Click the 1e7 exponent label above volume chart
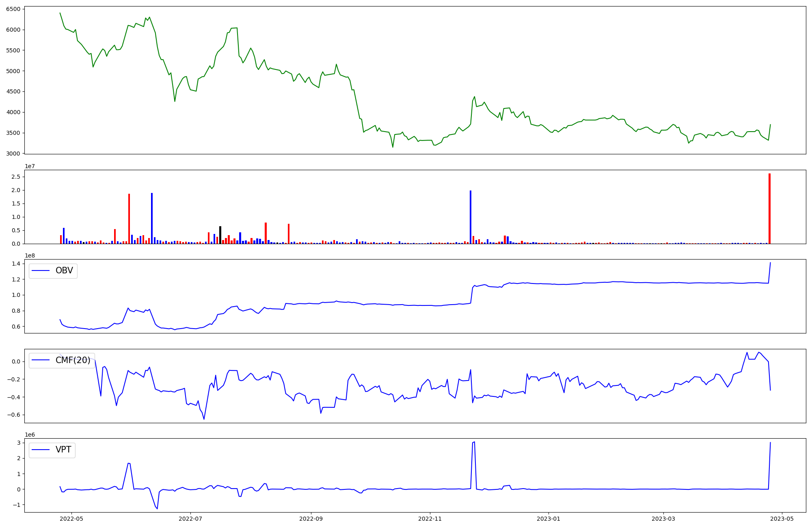This screenshot has width=812, height=528. 30,167
